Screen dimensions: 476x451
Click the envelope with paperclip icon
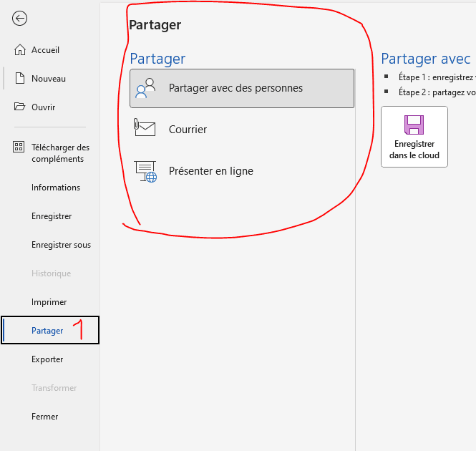145,129
